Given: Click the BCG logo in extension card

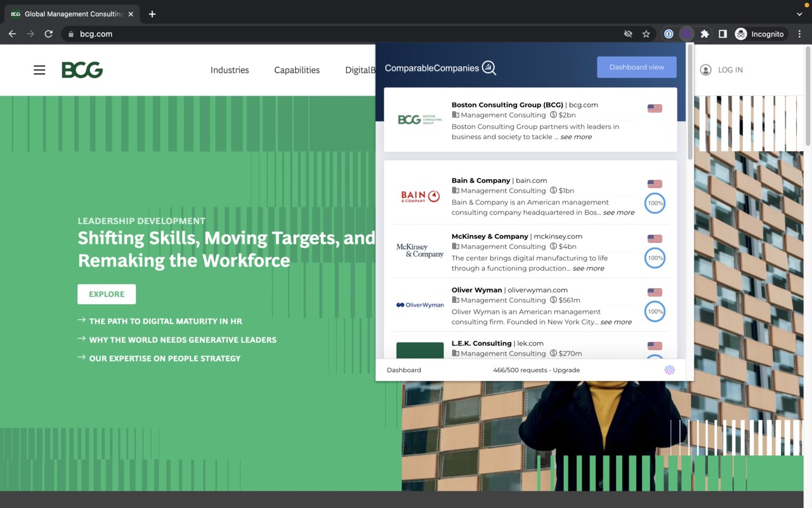Looking at the screenshot, I should click(x=419, y=119).
